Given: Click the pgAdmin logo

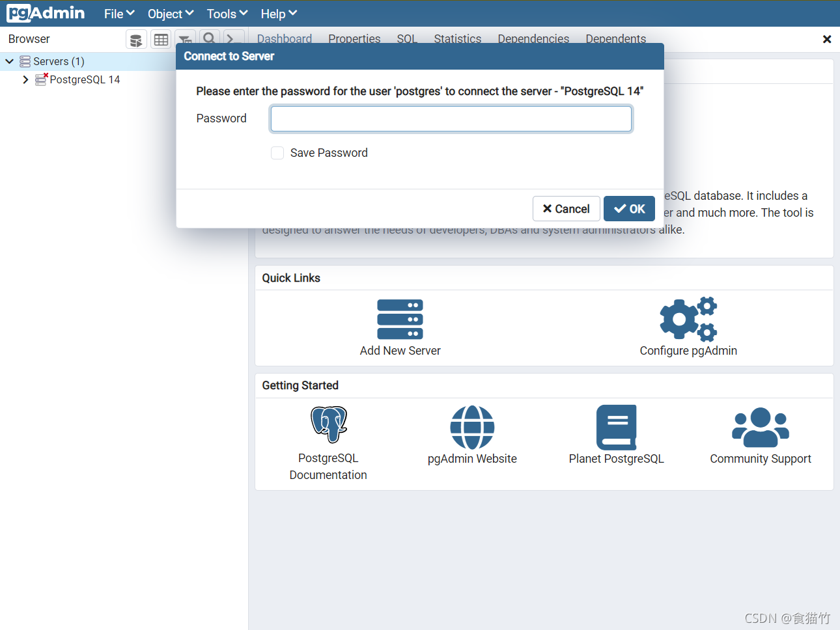Looking at the screenshot, I should [x=46, y=13].
